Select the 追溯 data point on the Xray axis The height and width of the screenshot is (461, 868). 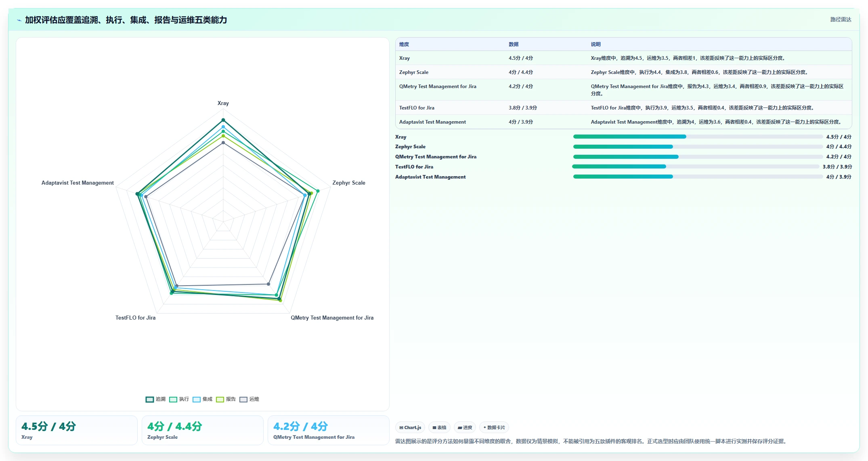pyautogui.click(x=223, y=120)
